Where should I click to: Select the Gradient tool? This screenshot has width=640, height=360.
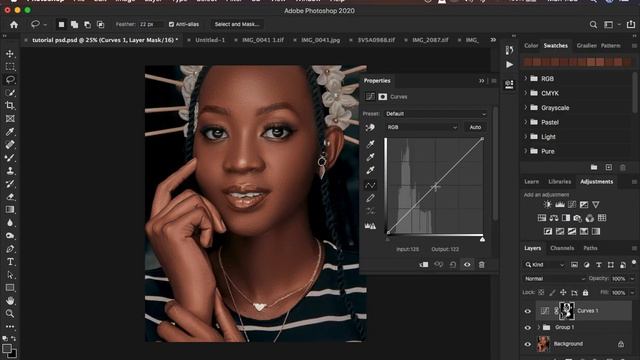coord(10,209)
